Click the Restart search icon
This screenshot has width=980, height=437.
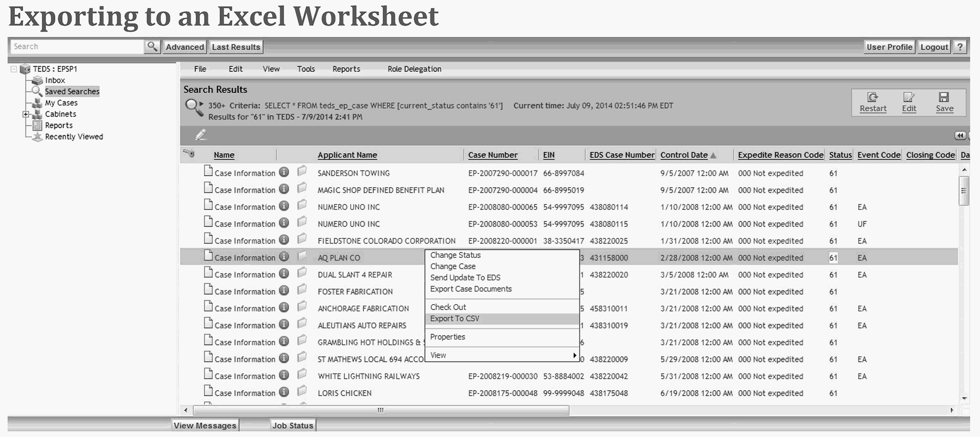[x=872, y=98]
